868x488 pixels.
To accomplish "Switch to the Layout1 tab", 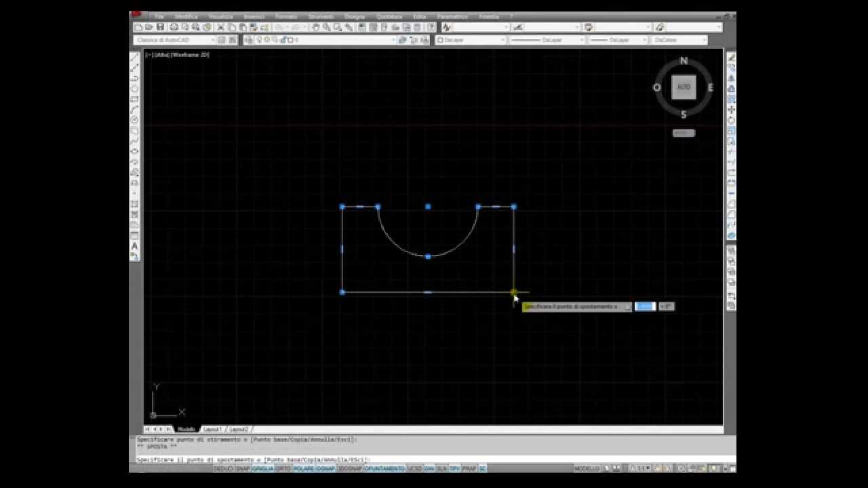I will point(213,429).
